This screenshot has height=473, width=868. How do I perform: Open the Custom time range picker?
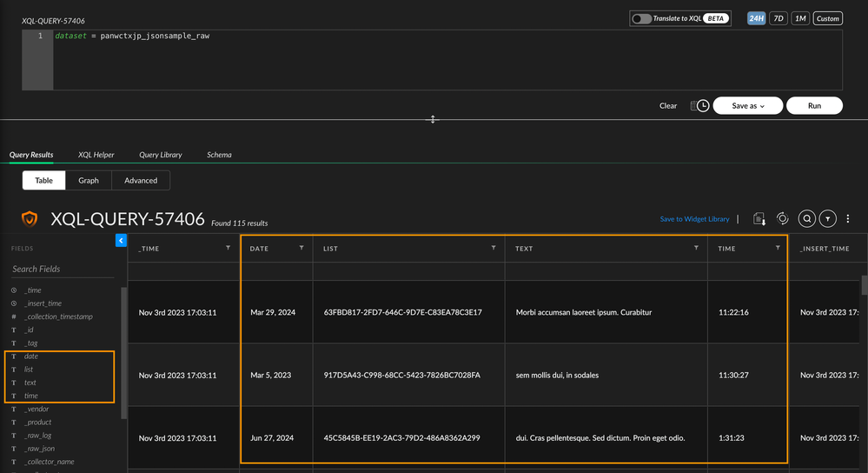[827, 18]
